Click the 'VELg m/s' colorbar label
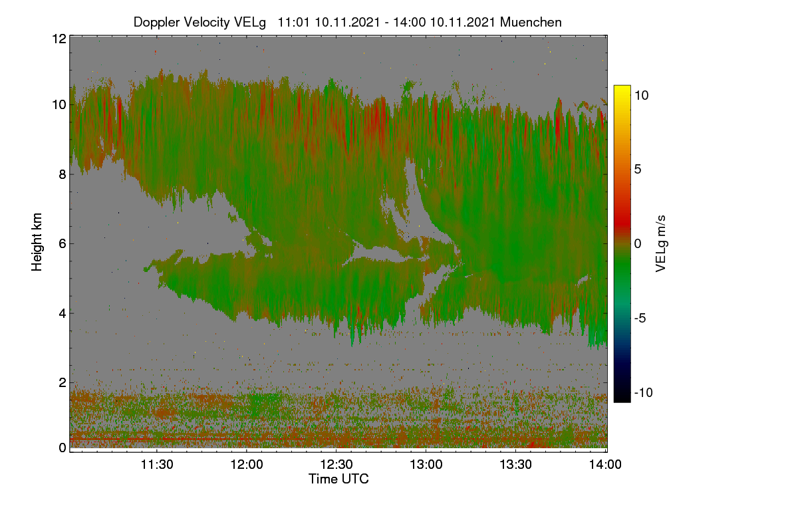 [661, 243]
